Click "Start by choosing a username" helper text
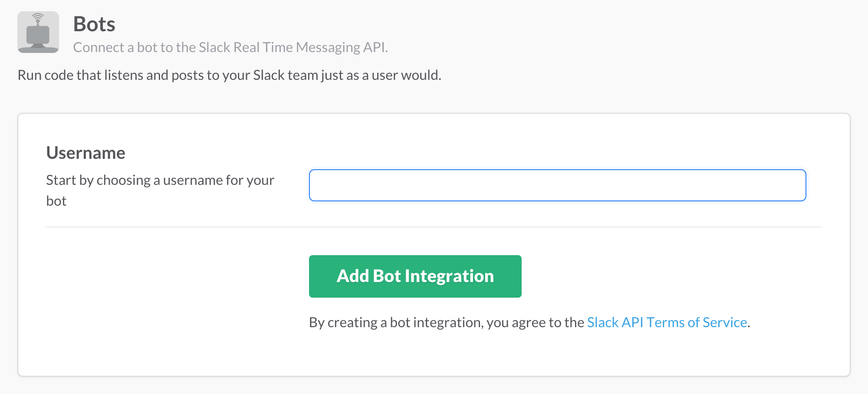 [160, 180]
